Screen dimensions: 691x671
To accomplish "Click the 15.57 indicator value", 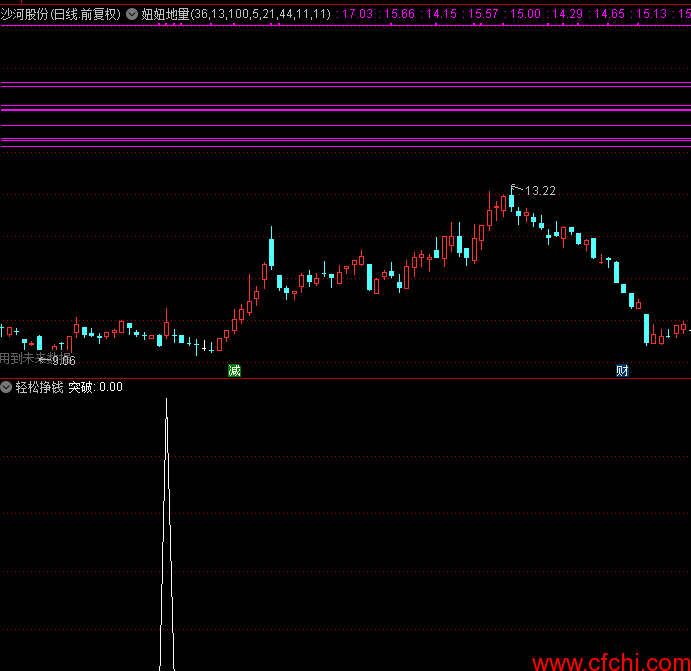I will point(483,14).
